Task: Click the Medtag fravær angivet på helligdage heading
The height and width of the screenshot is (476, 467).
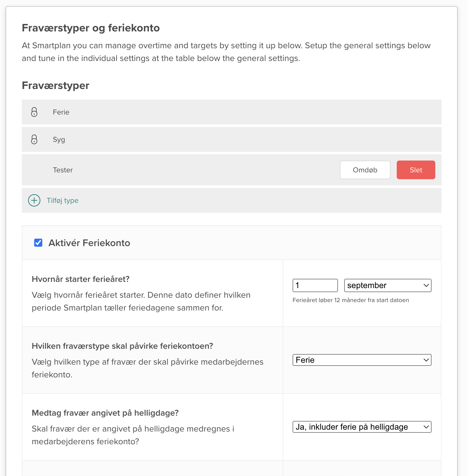Action: [x=105, y=413]
